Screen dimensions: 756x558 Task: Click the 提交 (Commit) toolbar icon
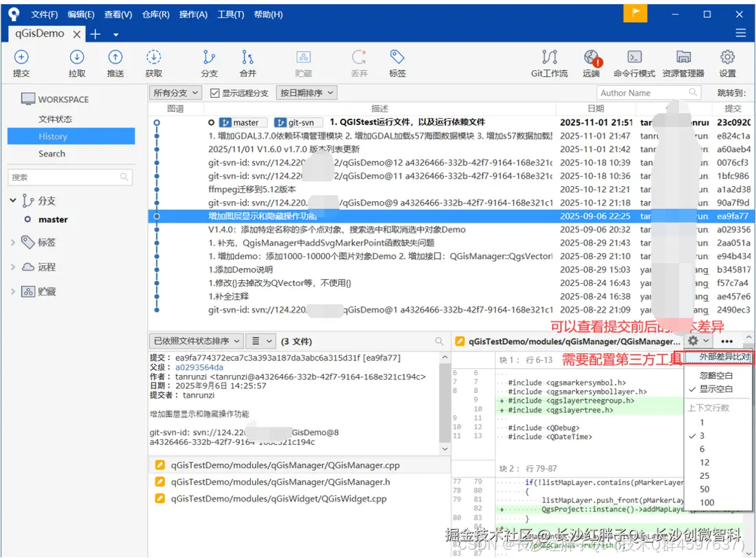point(21,58)
